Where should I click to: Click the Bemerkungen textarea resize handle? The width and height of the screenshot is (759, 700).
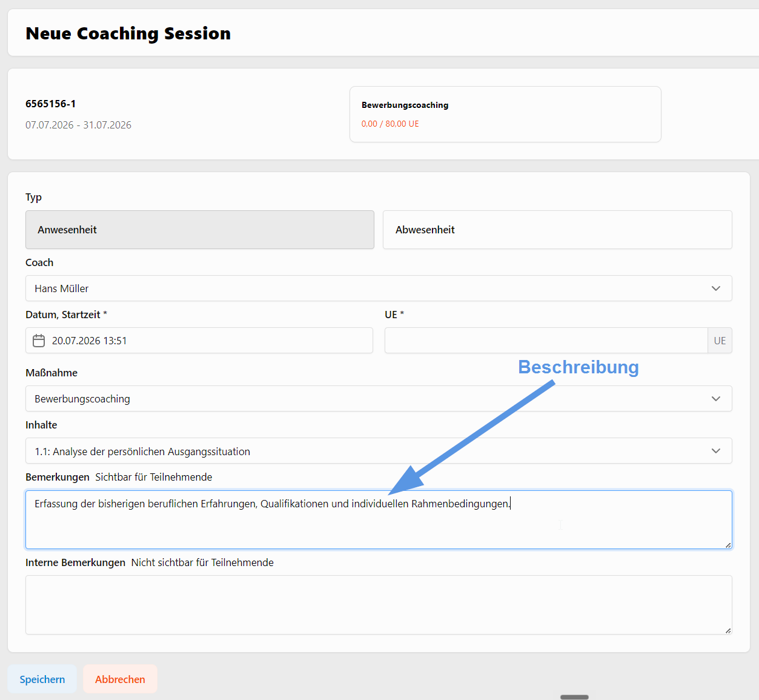pyautogui.click(x=728, y=545)
